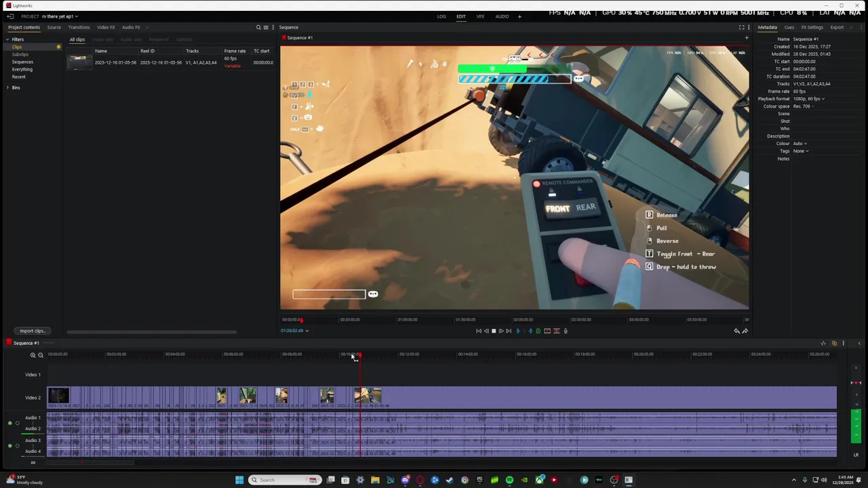Step back one frame

pyautogui.click(x=486, y=331)
